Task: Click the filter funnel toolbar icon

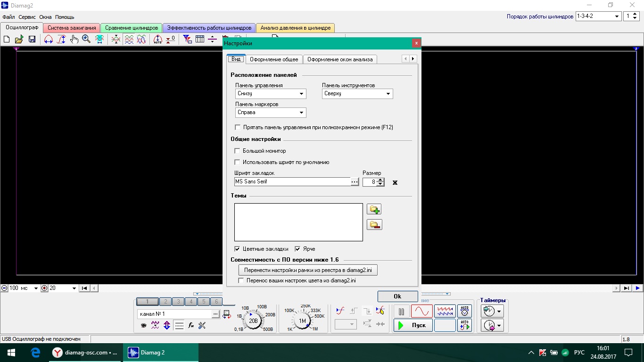Action: point(187,40)
